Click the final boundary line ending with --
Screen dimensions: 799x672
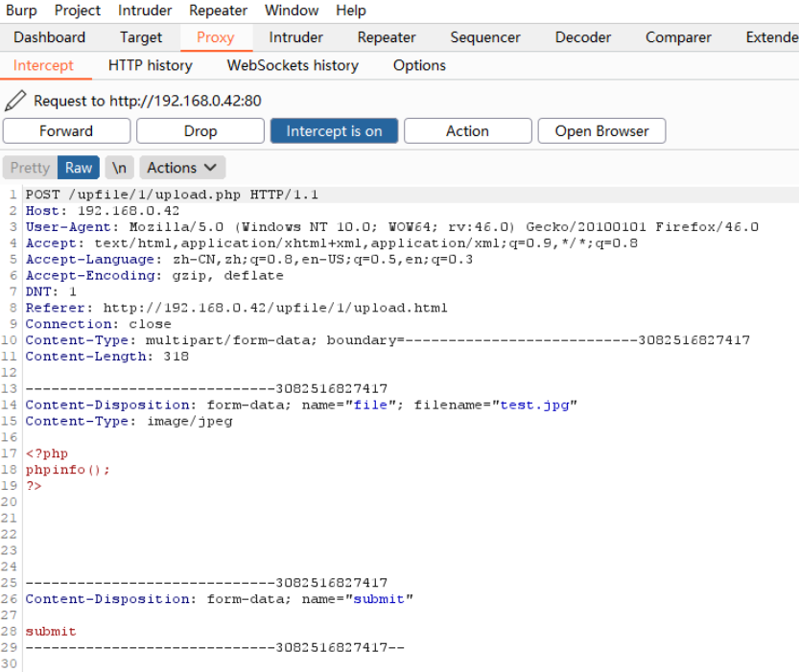(x=215, y=648)
